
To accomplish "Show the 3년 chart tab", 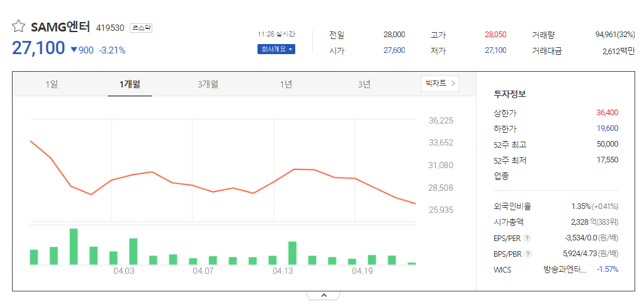I will pyautogui.click(x=364, y=84).
